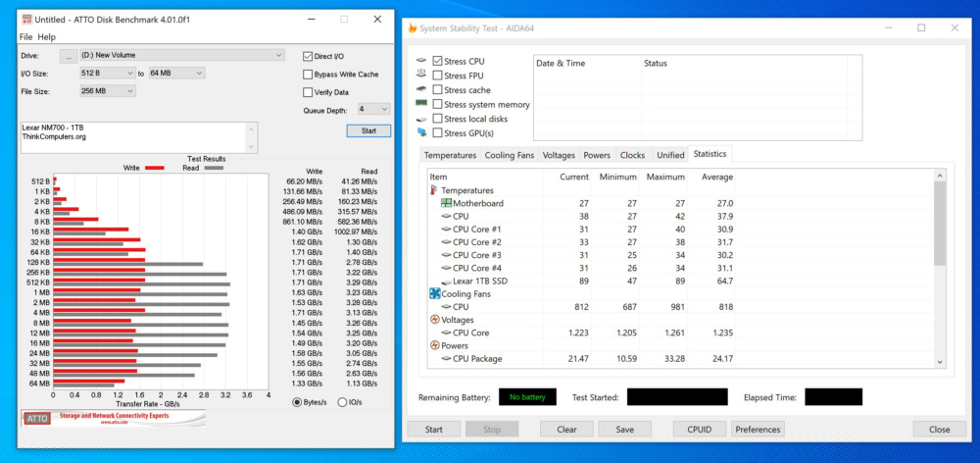Click the ATTO logo in the bottom banner
Screen dimensions: 980x463
[36, 419]
